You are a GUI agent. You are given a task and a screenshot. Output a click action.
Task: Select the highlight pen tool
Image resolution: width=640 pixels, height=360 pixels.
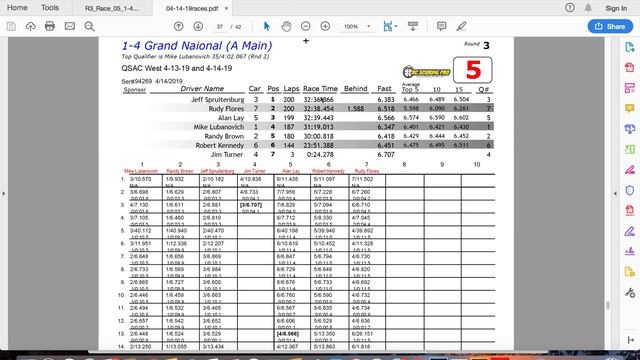[x=461, y=27]
